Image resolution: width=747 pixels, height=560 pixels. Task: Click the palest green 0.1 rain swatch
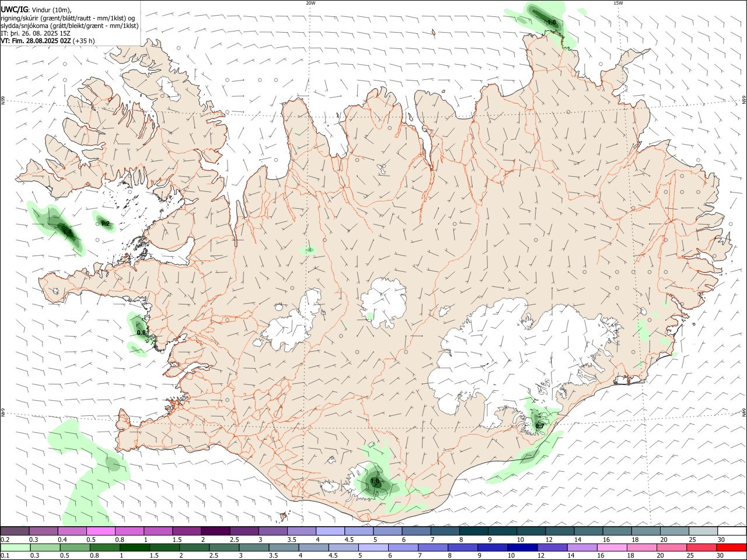[15, 548]
